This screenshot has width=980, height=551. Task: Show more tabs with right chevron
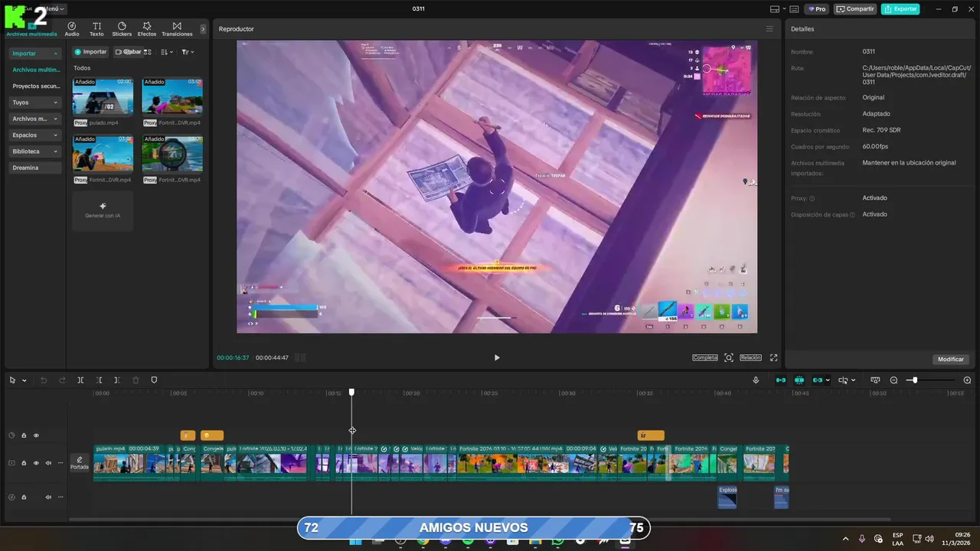[203, 29]
